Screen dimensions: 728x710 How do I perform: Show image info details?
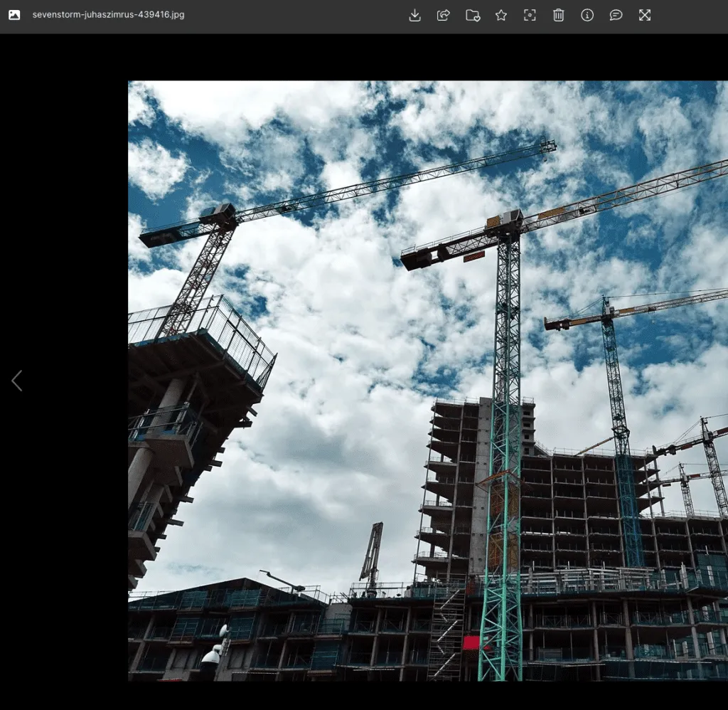coord(587,16)
